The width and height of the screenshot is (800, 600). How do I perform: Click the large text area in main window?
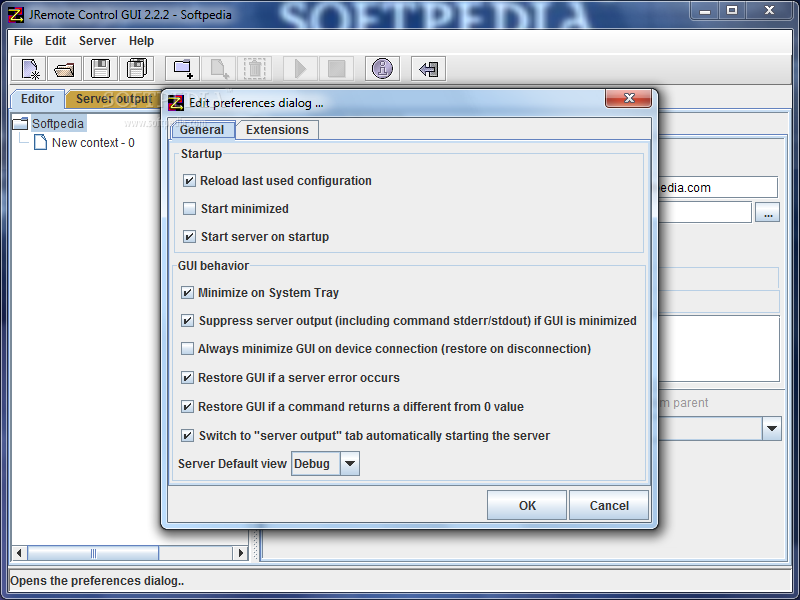(719, 348)
